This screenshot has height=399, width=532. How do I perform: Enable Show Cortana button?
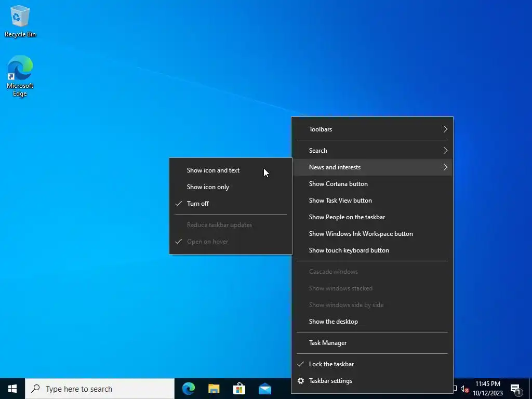[x=372, y=184]
